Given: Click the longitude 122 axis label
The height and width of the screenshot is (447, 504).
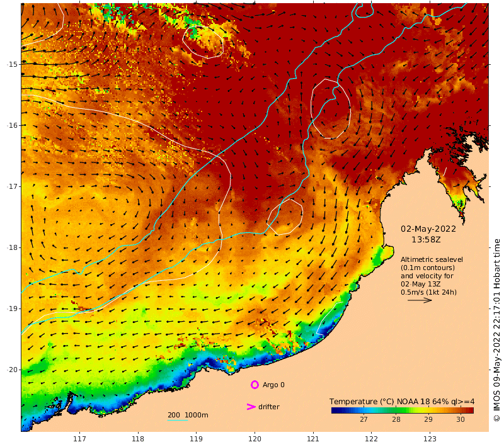Looking at the screenshot, I should (371, 439).
